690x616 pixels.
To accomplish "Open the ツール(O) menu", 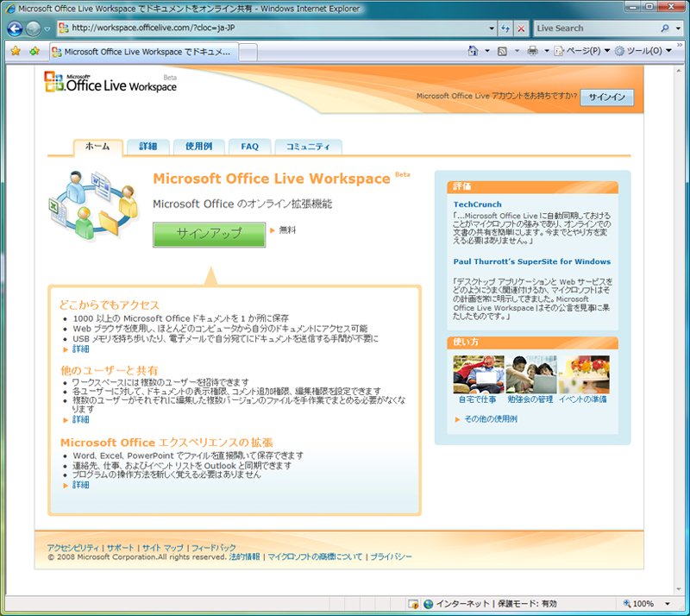I will coord(643,51).
